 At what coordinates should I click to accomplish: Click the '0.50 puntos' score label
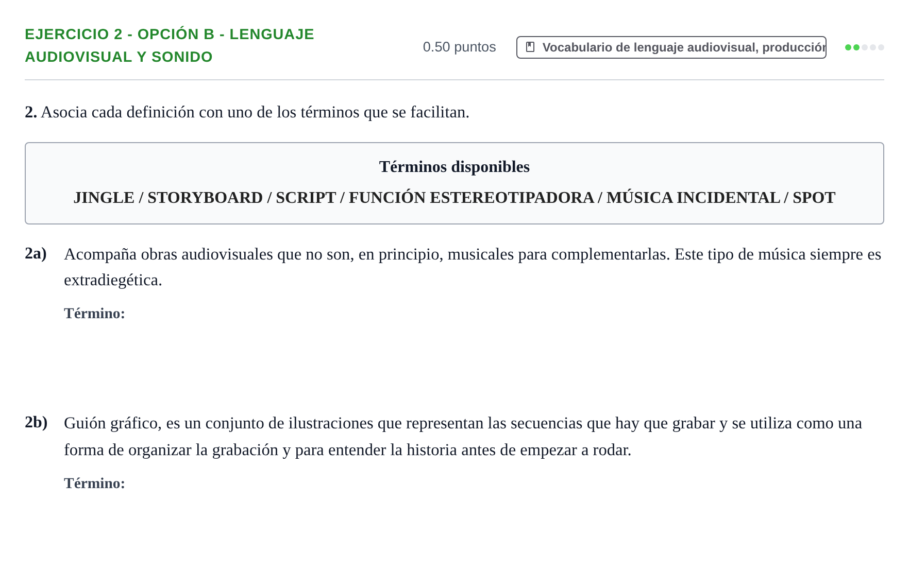pyautogui.click(x=459, y=47)
